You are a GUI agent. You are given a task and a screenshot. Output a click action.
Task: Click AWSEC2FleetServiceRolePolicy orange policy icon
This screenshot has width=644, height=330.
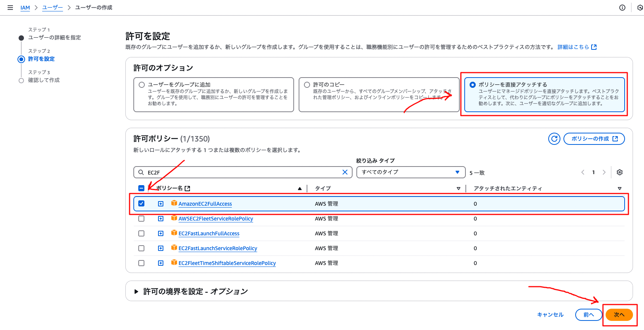point(174,218)
